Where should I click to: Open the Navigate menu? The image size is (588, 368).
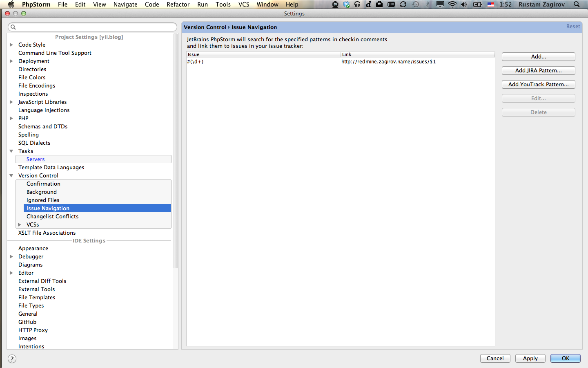tap(125, 4)
